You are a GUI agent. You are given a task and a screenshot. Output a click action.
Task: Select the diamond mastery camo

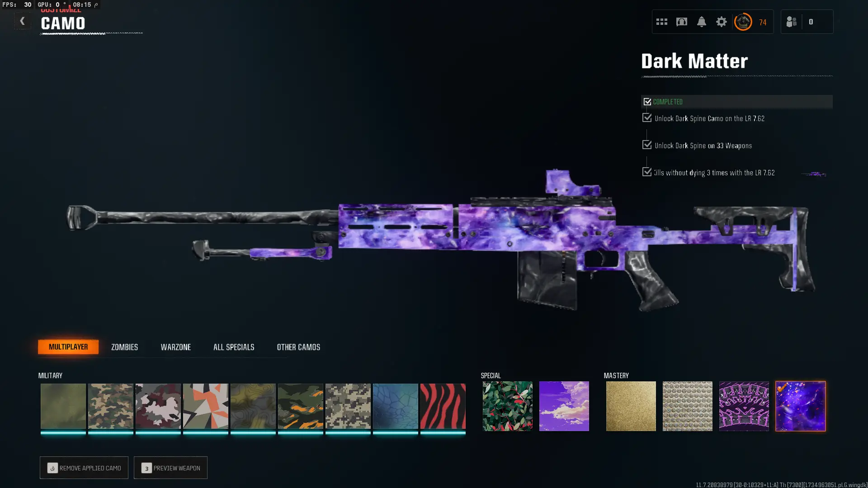(x=687, y=406)
